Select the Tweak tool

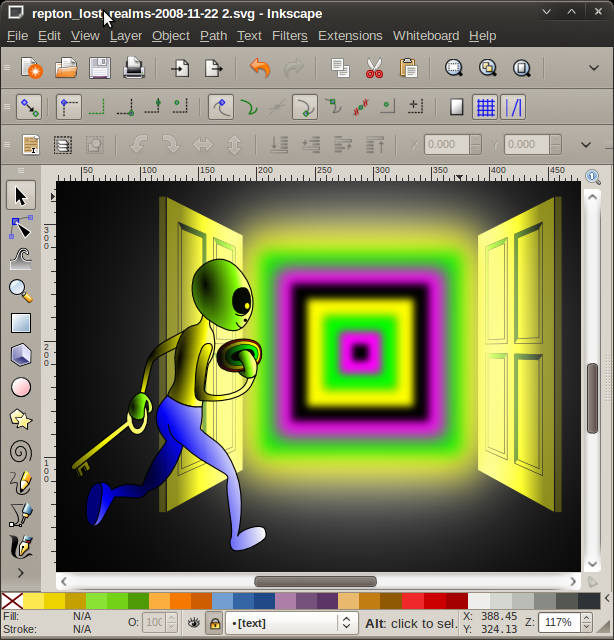point(21,259)
